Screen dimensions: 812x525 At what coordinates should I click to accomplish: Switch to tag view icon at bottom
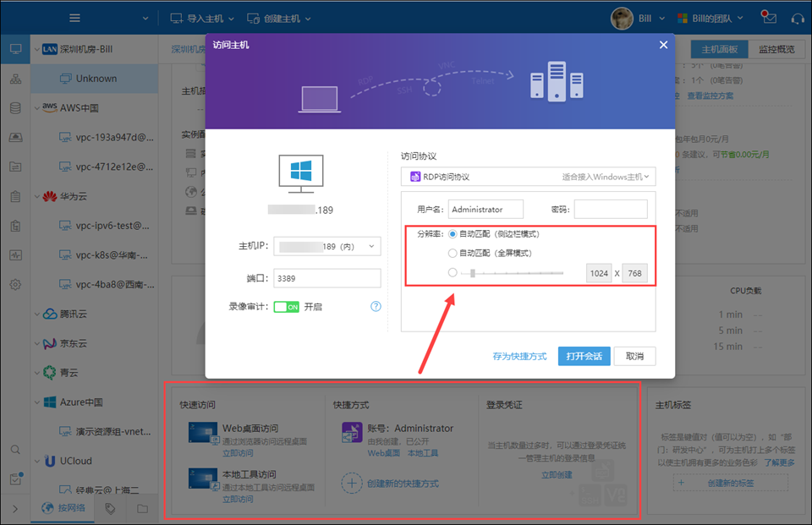coord(110,508)
